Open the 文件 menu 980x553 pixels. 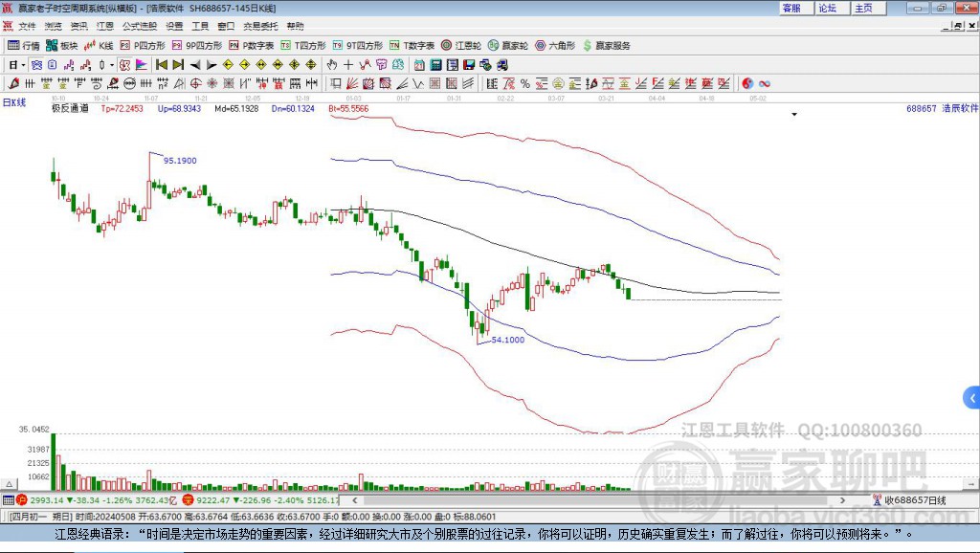[27, 26]
